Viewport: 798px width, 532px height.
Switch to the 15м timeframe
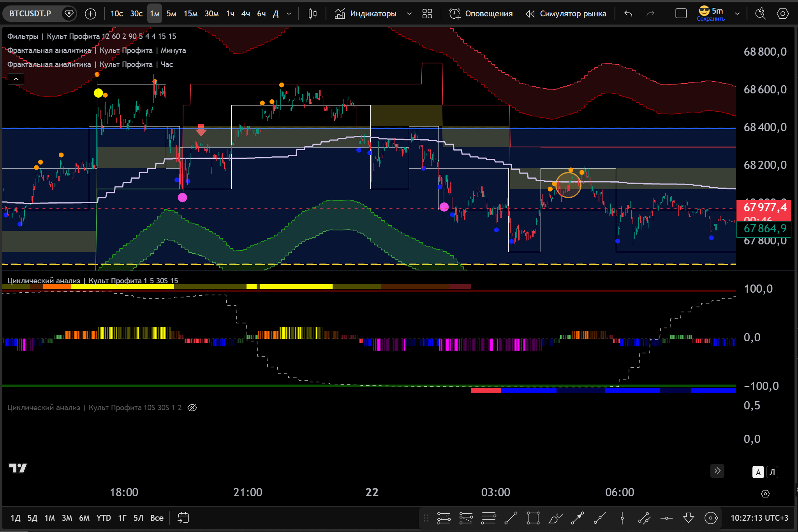[190, 14]
